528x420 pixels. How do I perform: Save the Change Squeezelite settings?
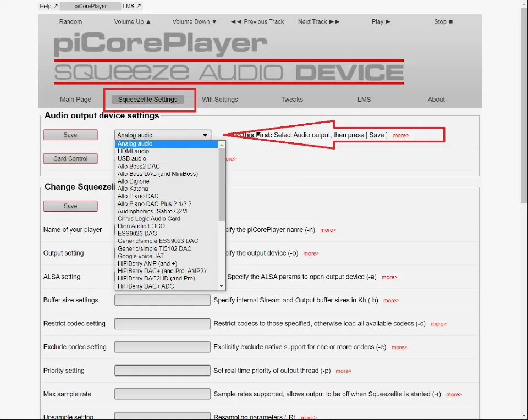[x=70, y=206]
